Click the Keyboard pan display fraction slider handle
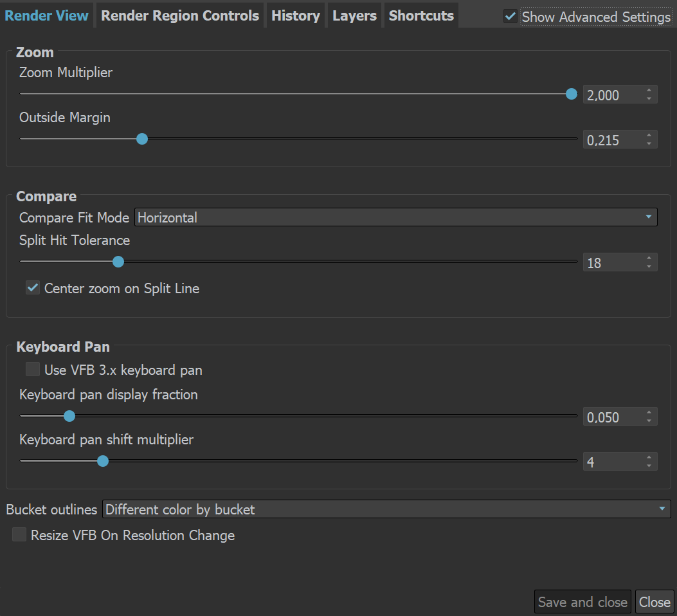This screenshot has height=616, width=677. (x=69, y=416)
